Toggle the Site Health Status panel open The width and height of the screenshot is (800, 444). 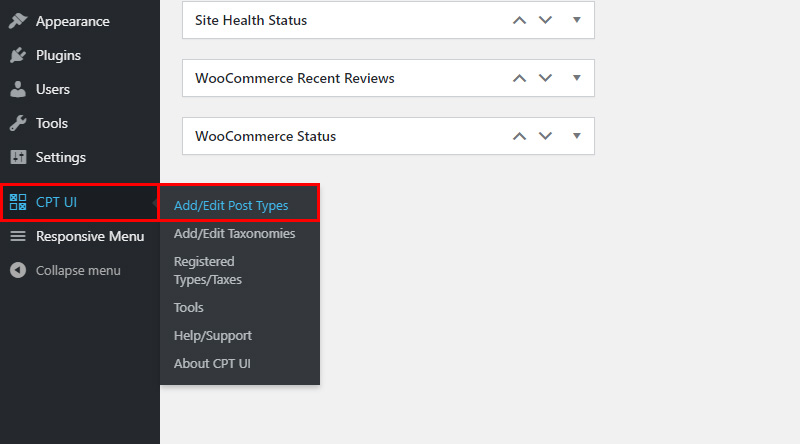coord(577,20)
